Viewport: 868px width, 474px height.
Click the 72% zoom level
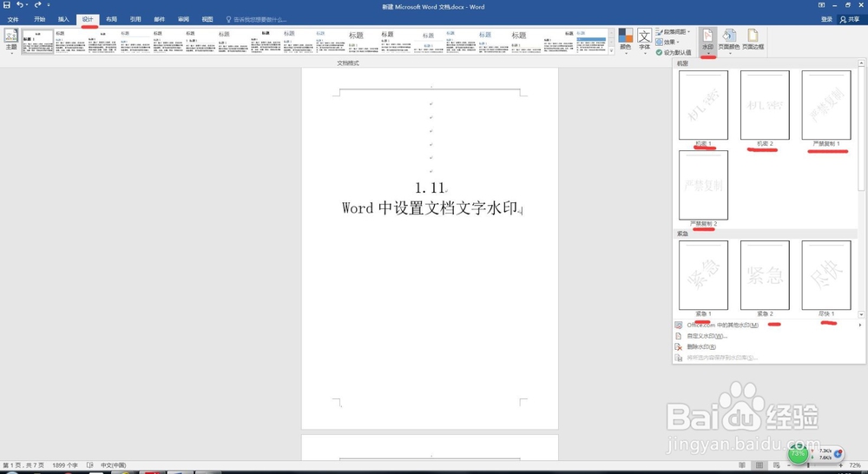[x=855, y=465]
